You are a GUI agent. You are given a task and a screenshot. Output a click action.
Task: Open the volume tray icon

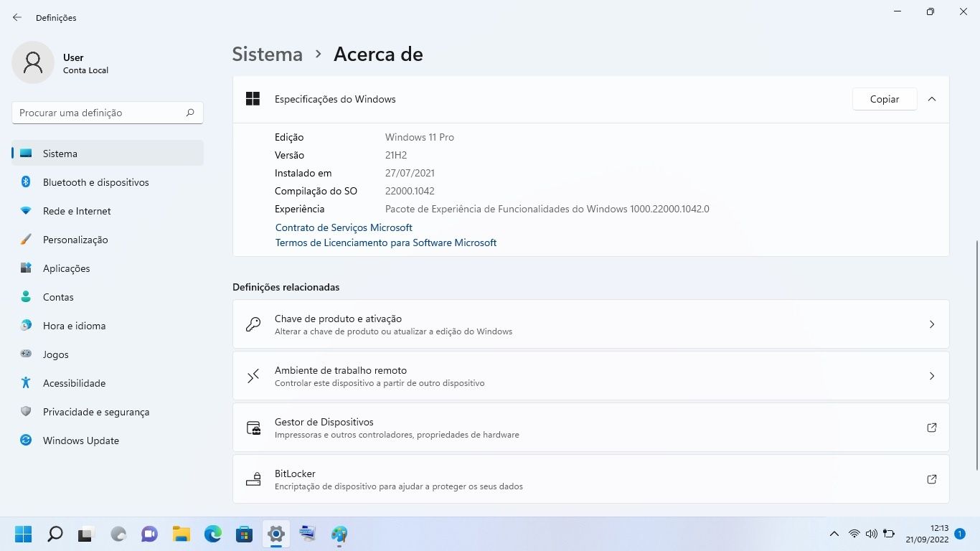click(x=872, y=534)
